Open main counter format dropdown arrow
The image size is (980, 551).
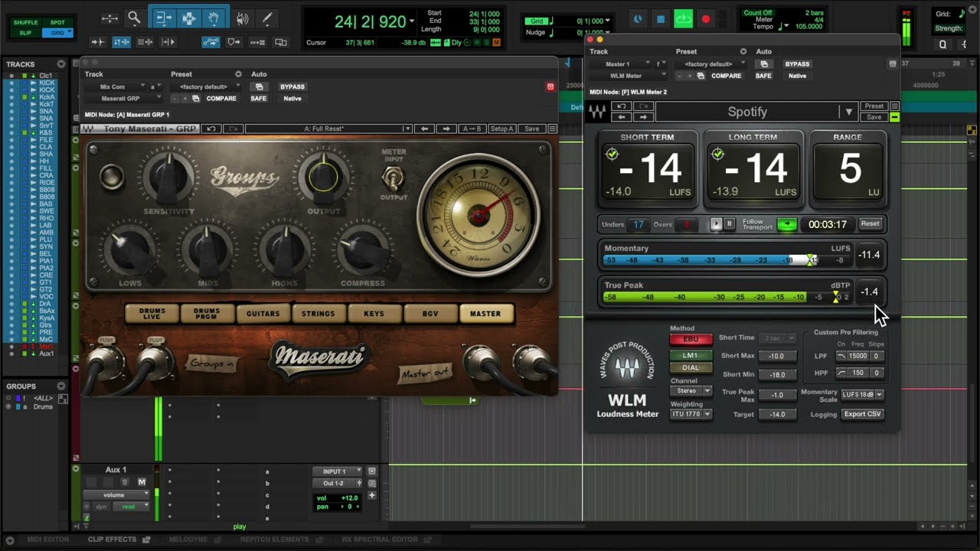click(412, 21)
